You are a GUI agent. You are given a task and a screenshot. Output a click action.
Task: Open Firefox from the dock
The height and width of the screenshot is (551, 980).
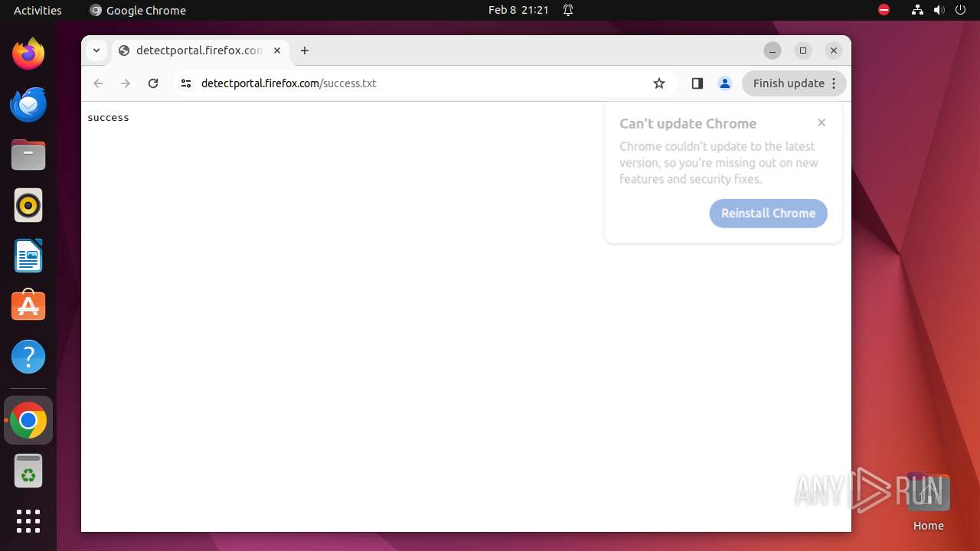[x=28, y=54]
